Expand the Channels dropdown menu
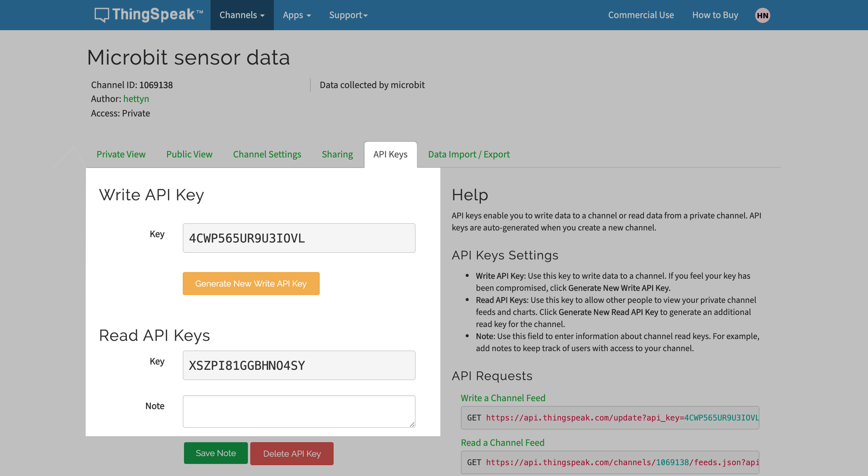 (x=242, y=15)
